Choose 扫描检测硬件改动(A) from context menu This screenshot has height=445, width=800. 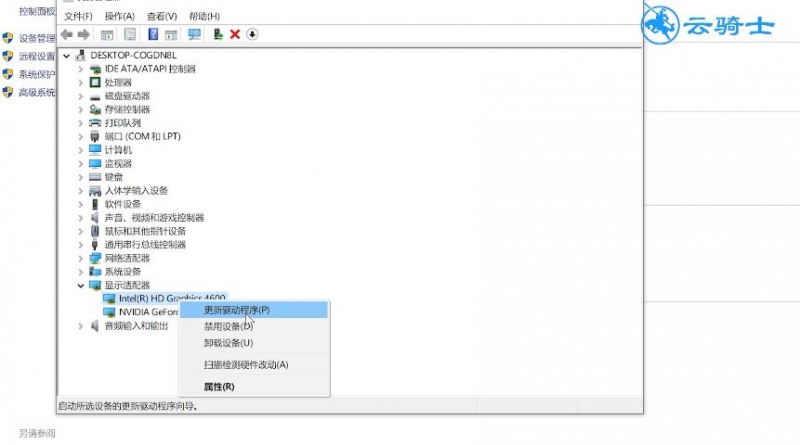pyautogui.click(x=254, y=365)
